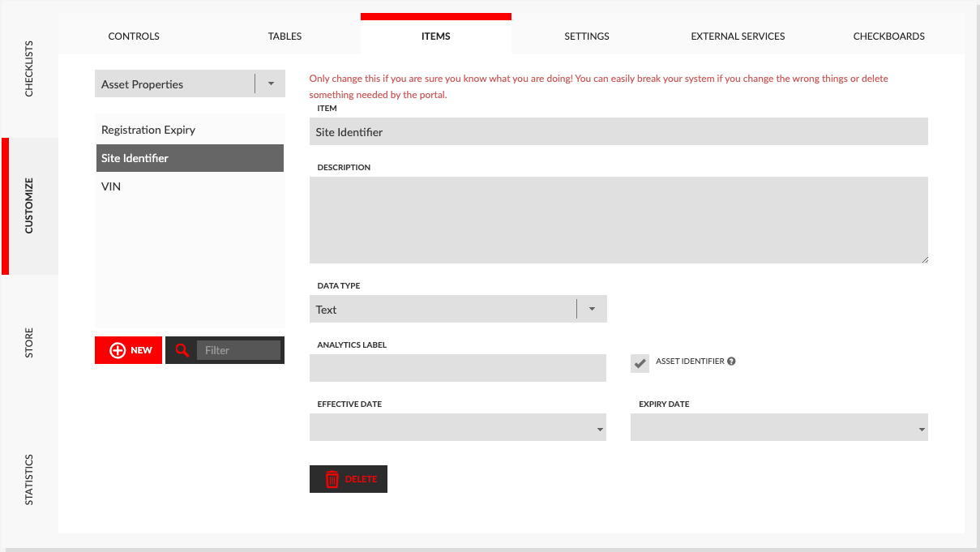
Task: Open the External Services tab
Action: [738, 36]
